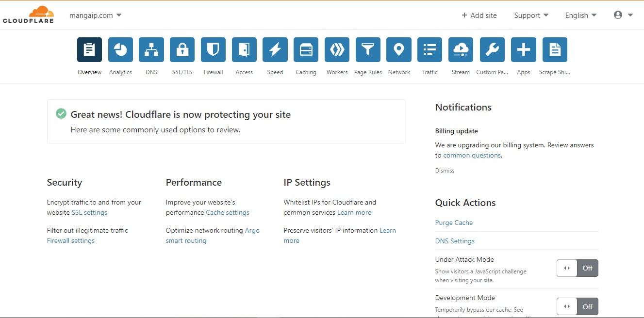Click the Performance heading
Screen dimensions: 644x318
coord(194,182)
